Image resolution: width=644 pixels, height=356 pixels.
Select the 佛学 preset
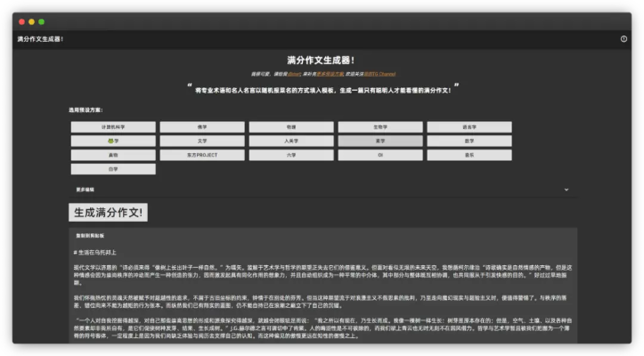[x=202, y=127]
